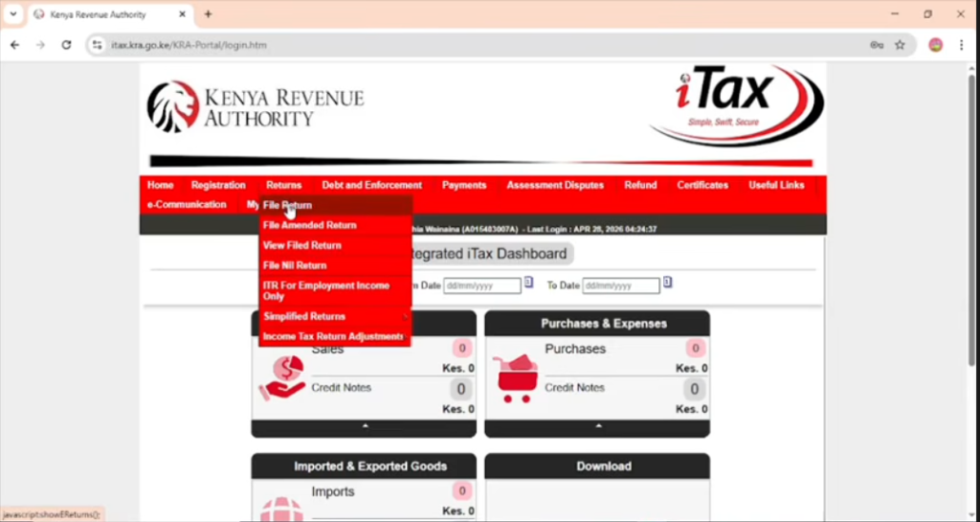Screen dimensions: 980x522
Task: Open the Refund menu
Action: [640, 185]
